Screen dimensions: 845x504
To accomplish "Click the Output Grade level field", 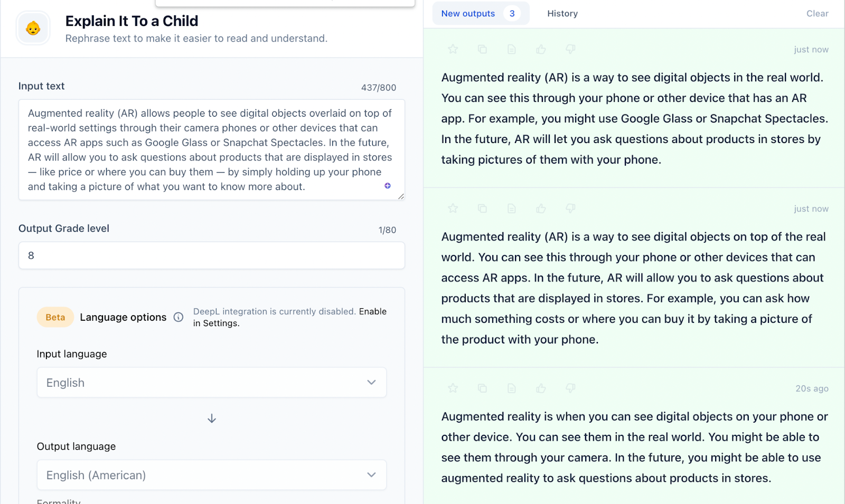I will 211,255.
